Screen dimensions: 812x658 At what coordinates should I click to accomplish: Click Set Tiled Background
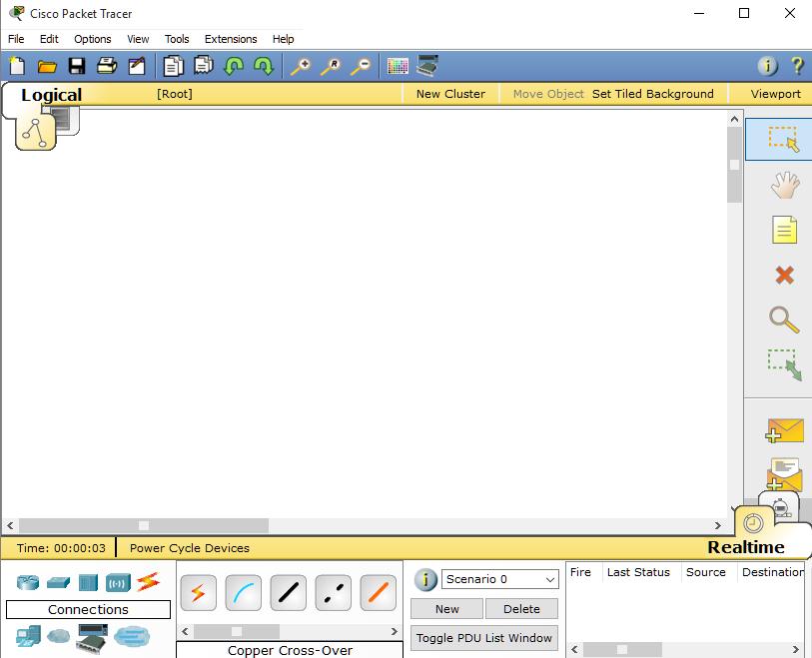coord(652,94)
